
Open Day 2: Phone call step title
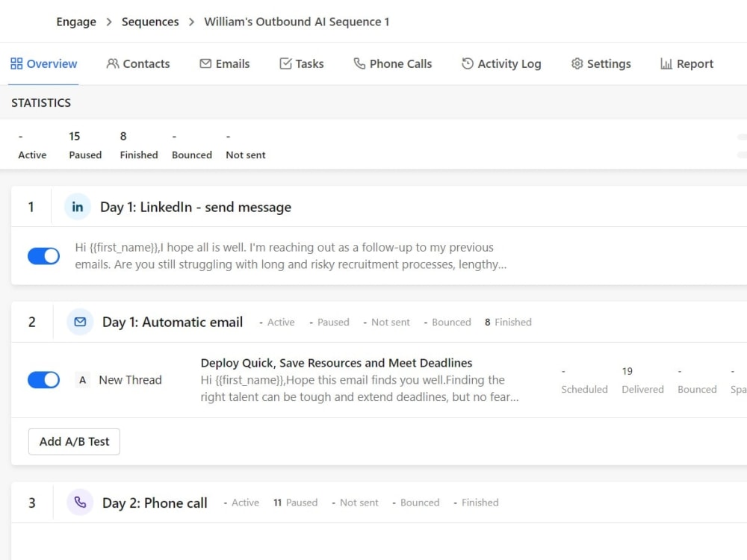[155, 503]
